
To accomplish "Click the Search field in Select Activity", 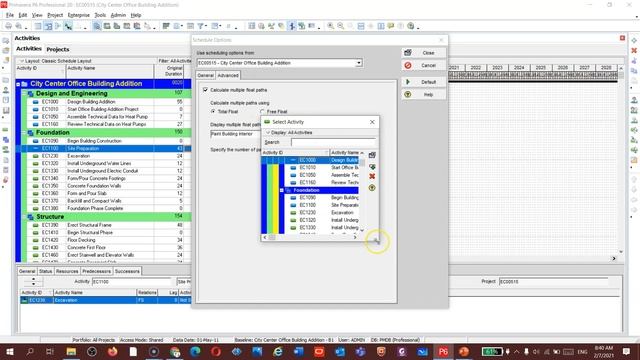I will click(333, 142).
